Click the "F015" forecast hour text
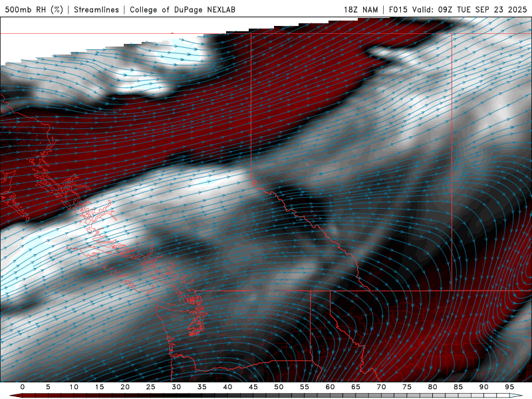The image size is (532, 399). coord(398,9)
